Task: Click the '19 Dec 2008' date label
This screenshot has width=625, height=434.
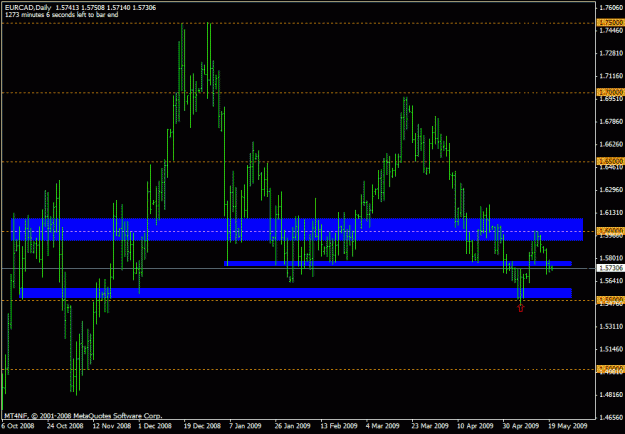Action: [x=202, y=426]
